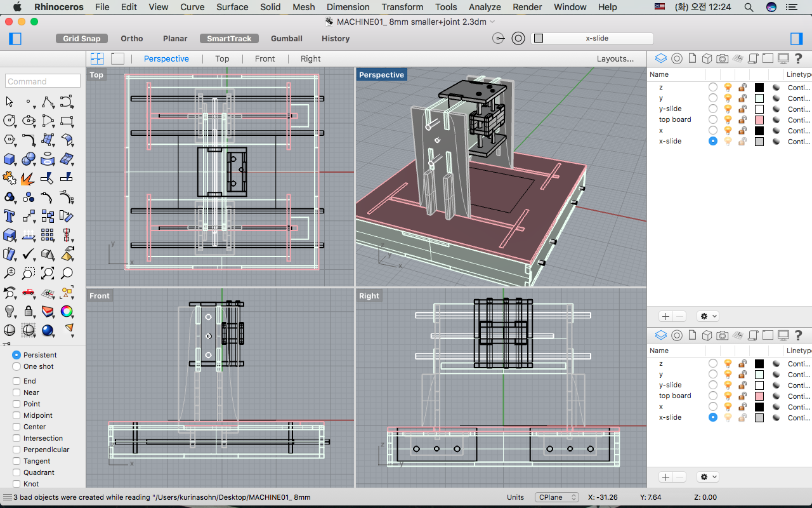
Task: Select the Text object T tool
Action: tap(10, 216)
